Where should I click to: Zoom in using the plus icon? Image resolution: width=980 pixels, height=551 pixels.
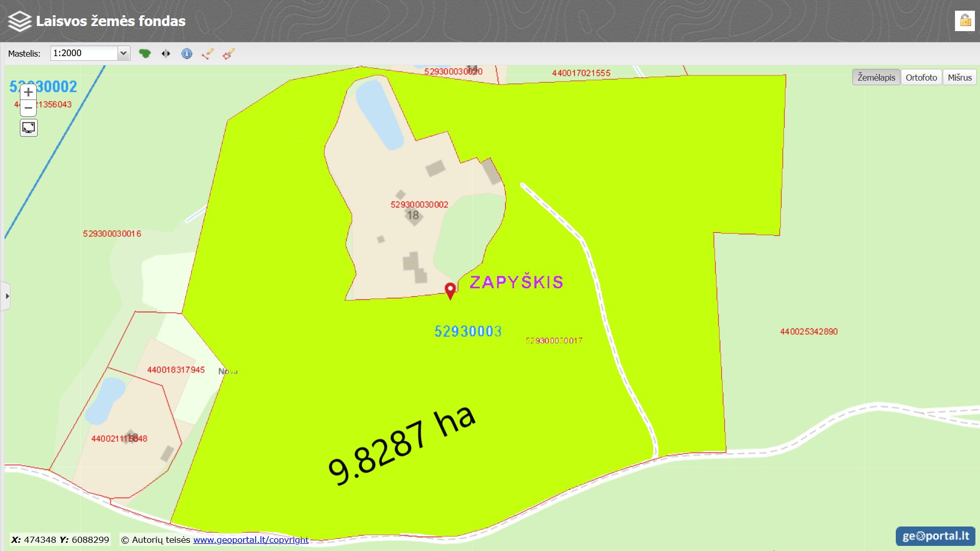(x=29, y=92)
